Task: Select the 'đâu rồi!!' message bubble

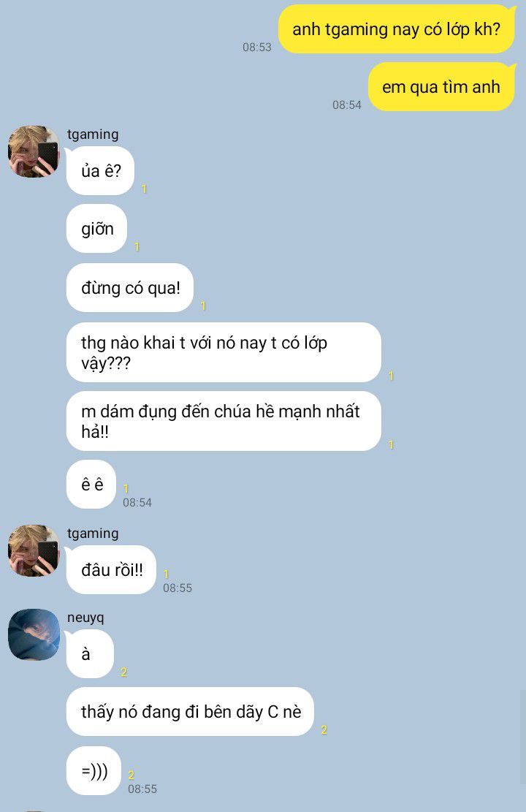Action: point(111,569)
